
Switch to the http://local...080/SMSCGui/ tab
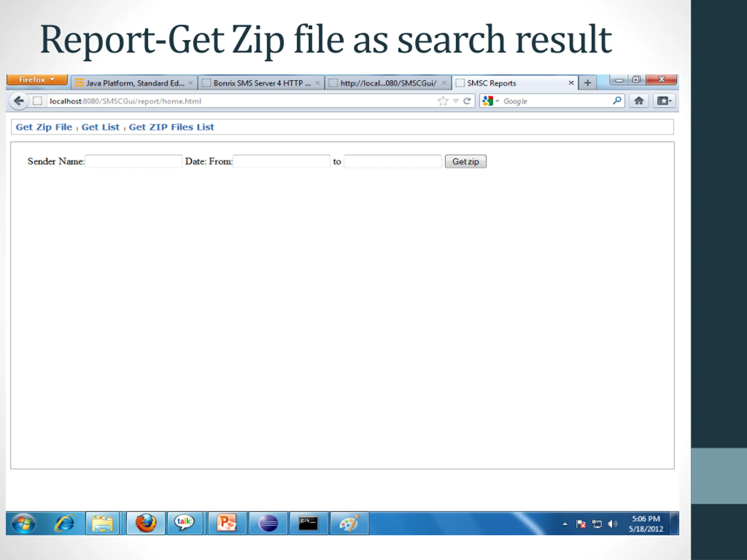click(388, 83)
